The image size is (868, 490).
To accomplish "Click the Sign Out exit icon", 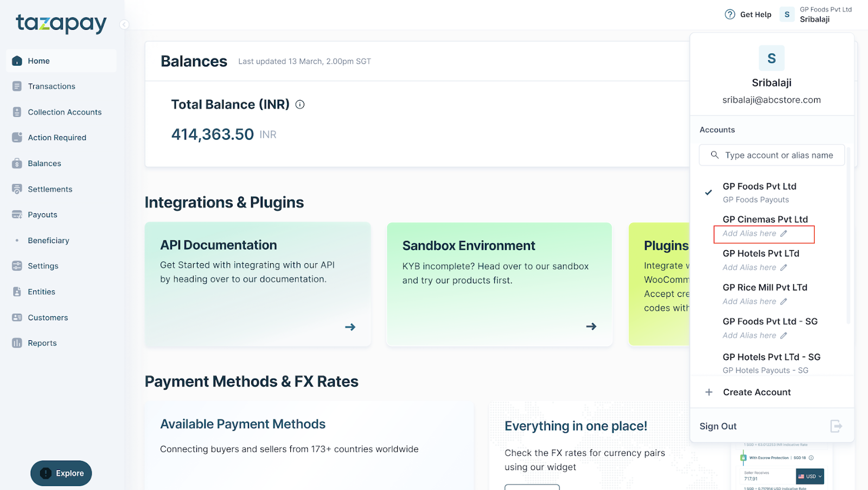I will (836, 426).
